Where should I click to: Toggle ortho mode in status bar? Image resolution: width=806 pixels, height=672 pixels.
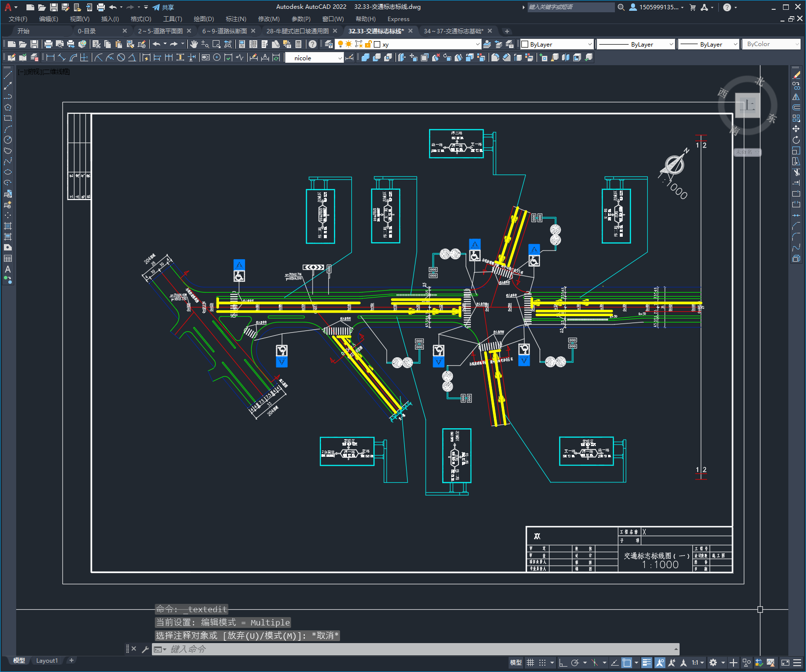[x=563, y=663]
